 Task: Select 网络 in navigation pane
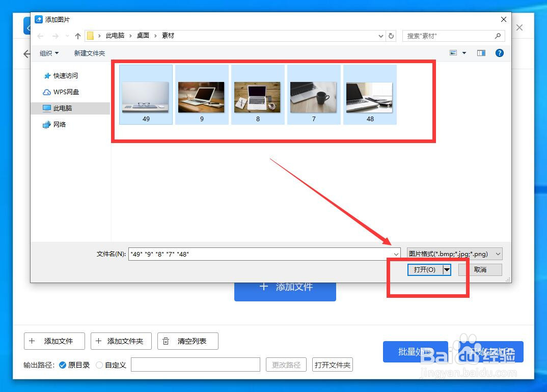tap(59, 125)
